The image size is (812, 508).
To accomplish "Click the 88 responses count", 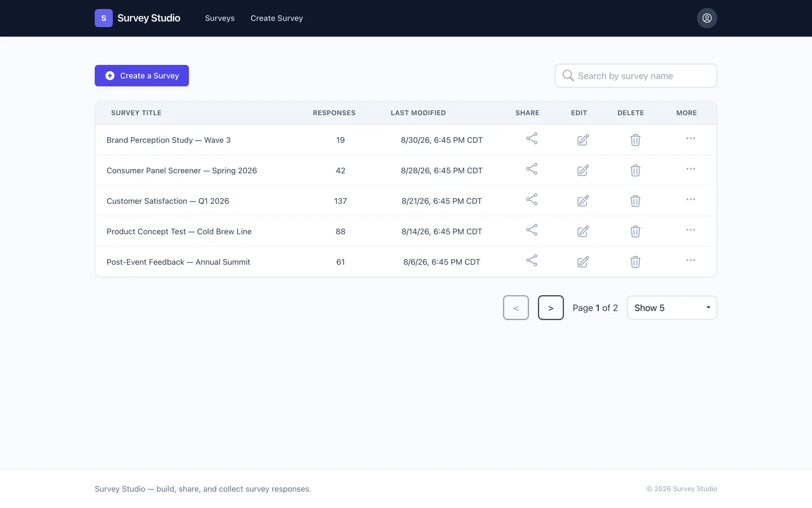I will point(341,232).
